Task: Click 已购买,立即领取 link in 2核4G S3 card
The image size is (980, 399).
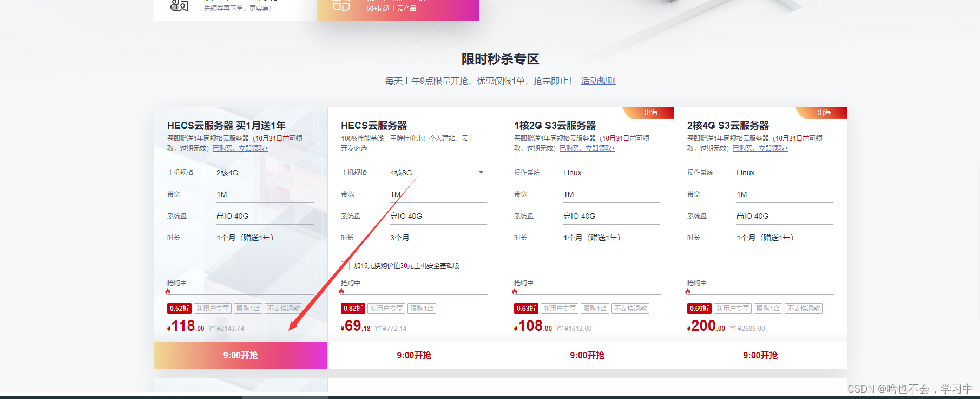Action: tap(760, 148)
